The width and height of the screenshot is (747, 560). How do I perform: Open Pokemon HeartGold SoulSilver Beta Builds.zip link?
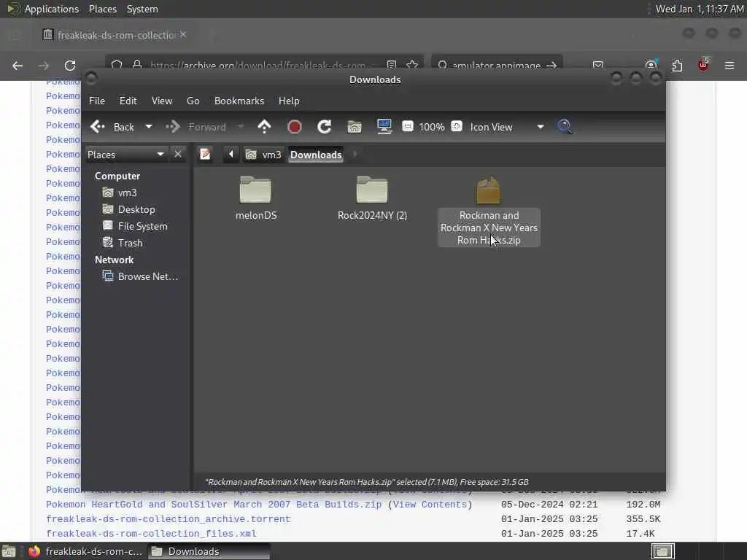click(214, 505)
